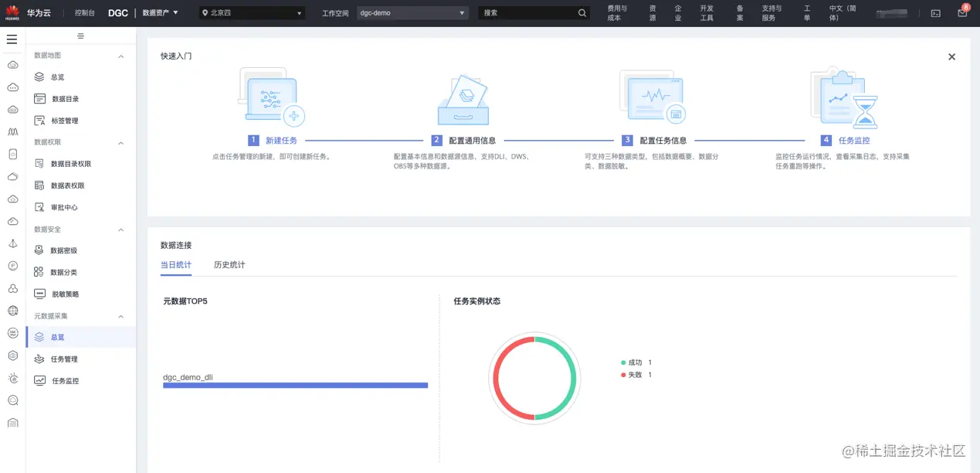
Task: Click the 任务监控 chart icon in sidebar
Action: tap(39, 380)
